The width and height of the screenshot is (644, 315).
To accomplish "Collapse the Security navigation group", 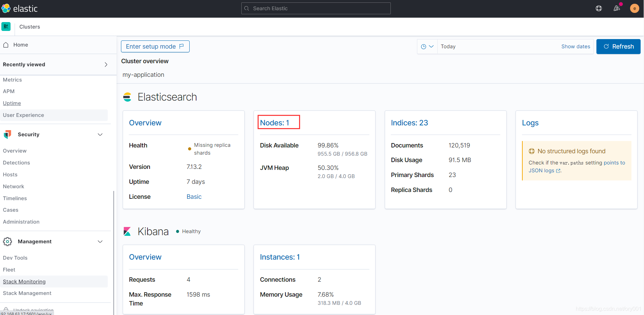I will click(100, 135).
